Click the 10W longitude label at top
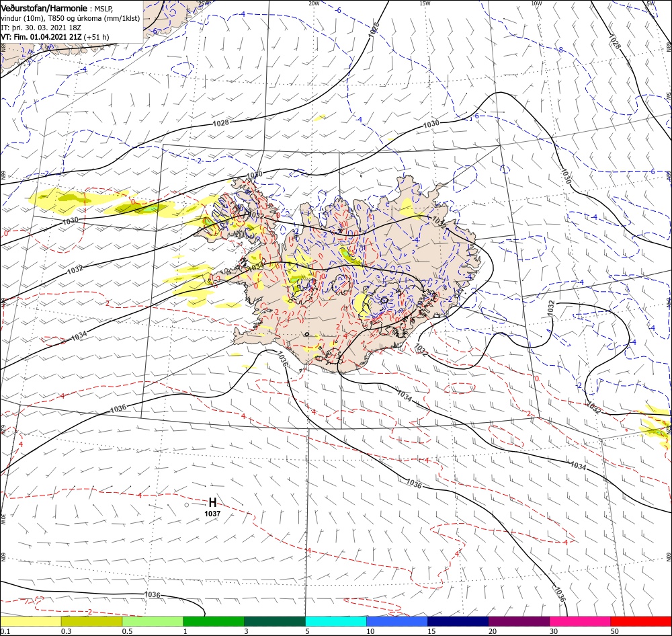Image resolution: width=672 pixels, height=636 pixels. point(536,3)
